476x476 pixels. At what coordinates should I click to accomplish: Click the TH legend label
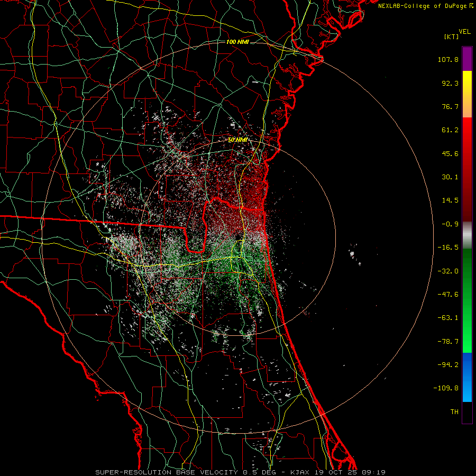pyautogui.click(x=454, y=412)
